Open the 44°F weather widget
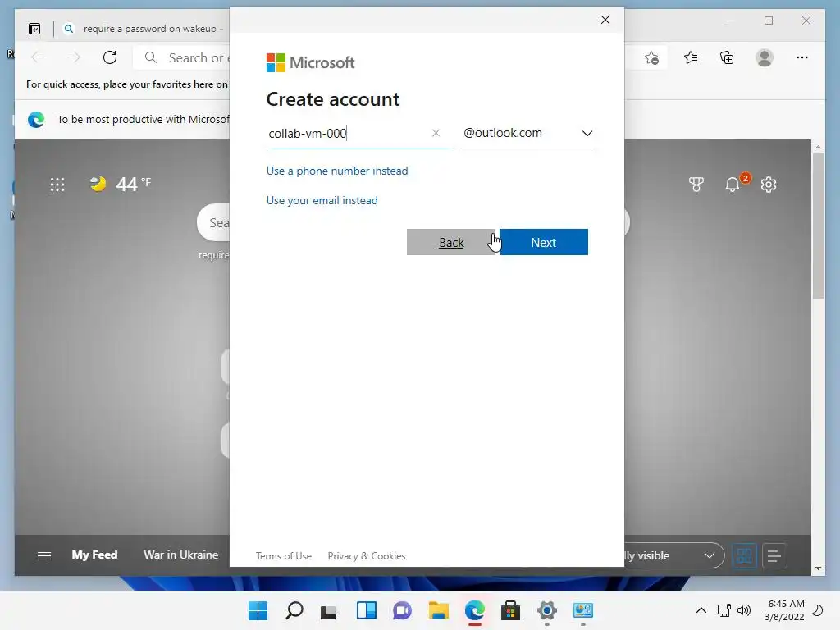840x630 pixels. point(121,184)
